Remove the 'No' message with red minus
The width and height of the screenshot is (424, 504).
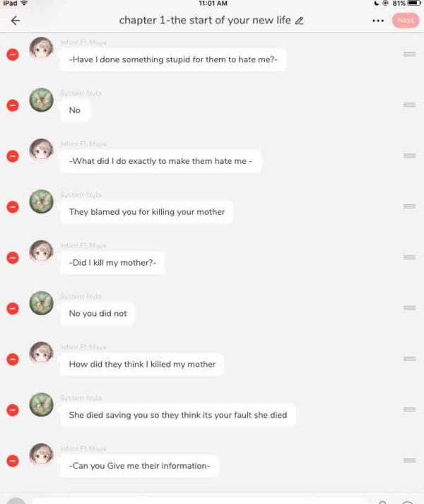pos(13,105)
